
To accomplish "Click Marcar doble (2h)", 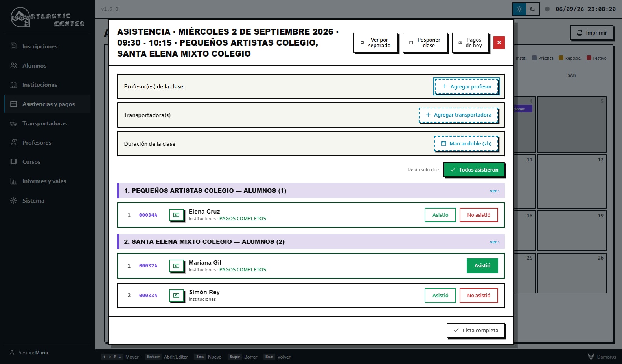I will [466, 144].
